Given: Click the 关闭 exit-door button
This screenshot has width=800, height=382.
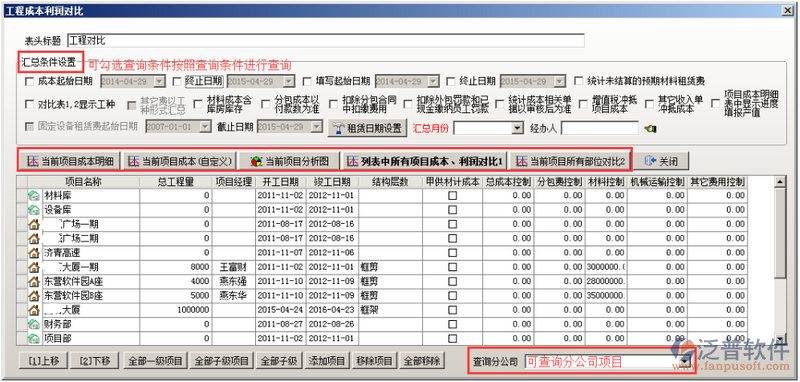Looking at the screenshot, I should tap(661, 161).
